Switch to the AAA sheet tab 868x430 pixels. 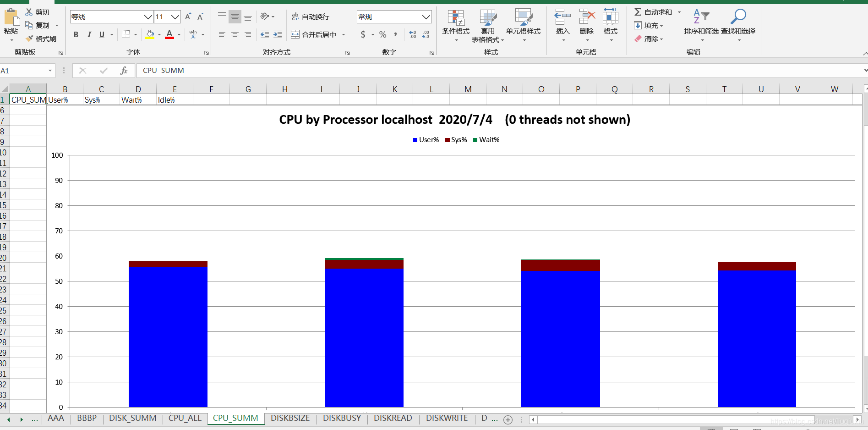[x=56, y=418]
